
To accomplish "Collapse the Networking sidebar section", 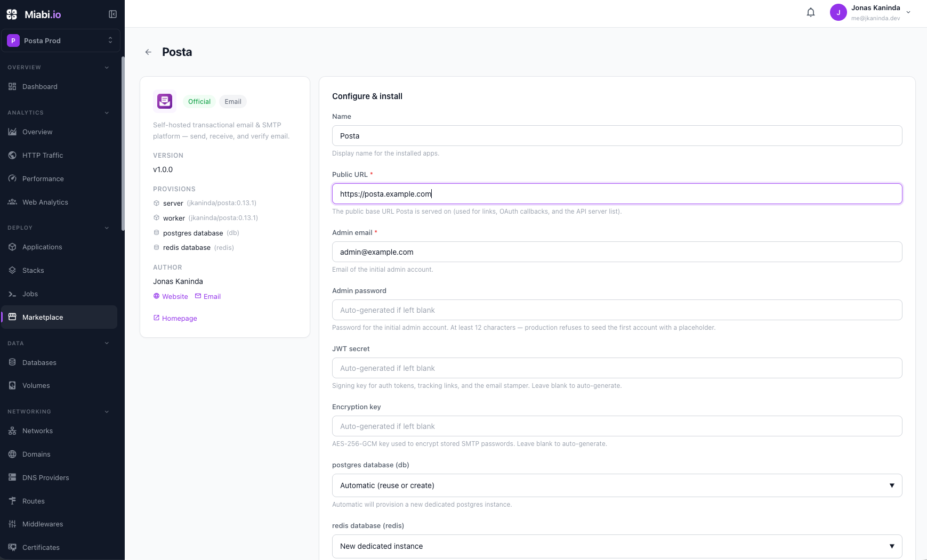I will pyautogui.click(x=107, y=412).
